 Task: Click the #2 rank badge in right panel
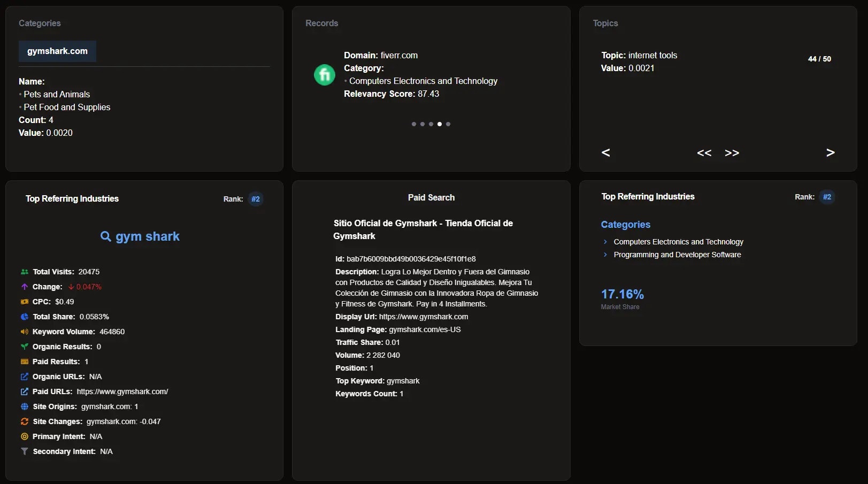(x=827, y=197)
